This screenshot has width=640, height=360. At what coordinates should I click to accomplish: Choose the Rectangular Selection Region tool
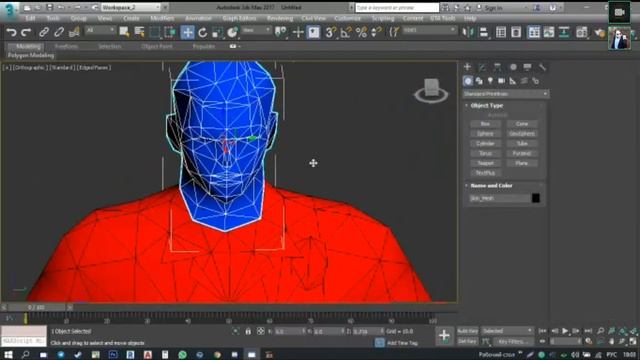155,32
